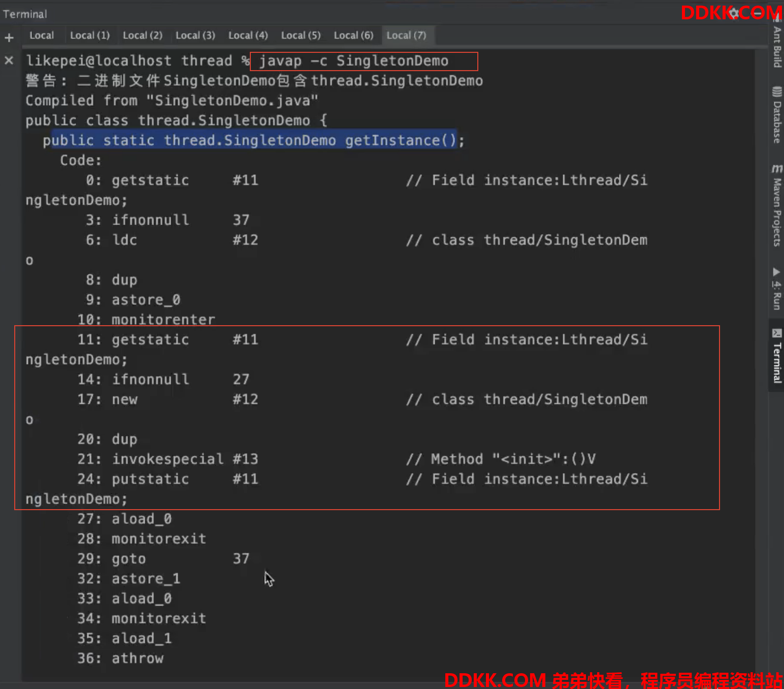
Task: Click the 'Code:' line
Action: (x=81, y=161)
